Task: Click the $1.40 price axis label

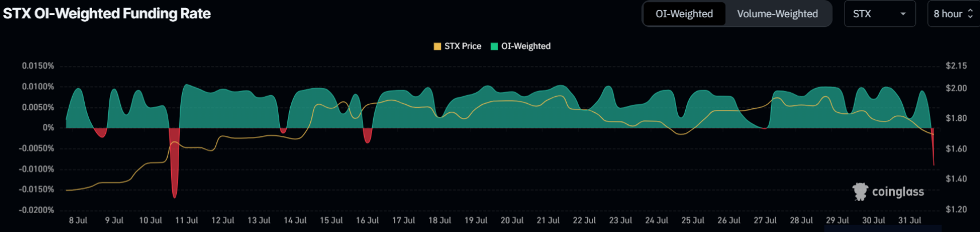Action: click(x=956, y=179)
